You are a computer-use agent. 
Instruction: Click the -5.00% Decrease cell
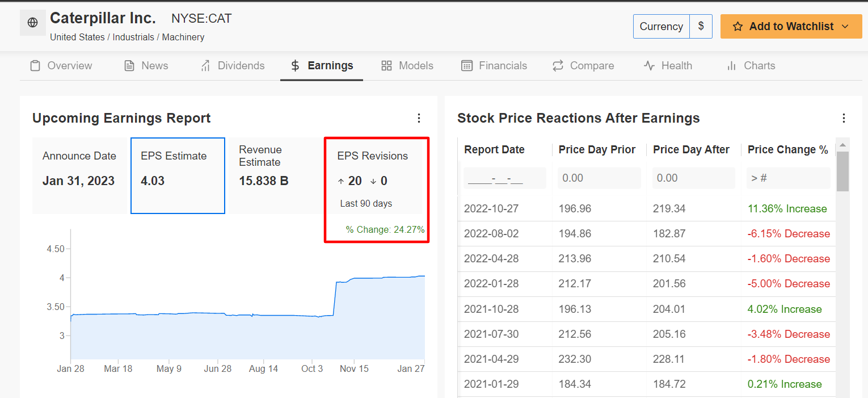click(x=789, y=284)
